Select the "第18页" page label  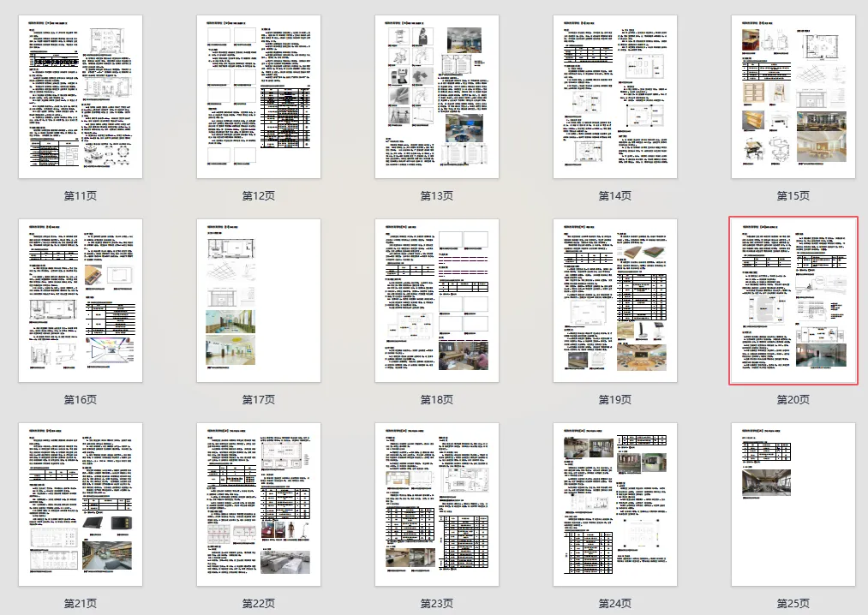pyautogui.click(x=436, y=400)
